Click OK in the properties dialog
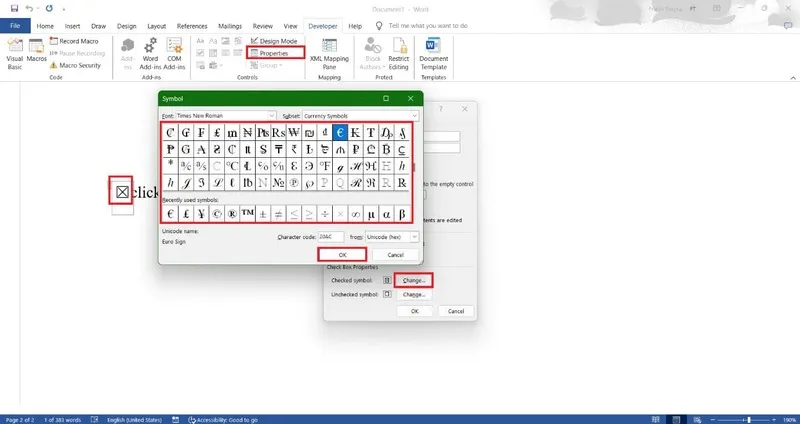The image size is (800, 424). click(414, 311)
